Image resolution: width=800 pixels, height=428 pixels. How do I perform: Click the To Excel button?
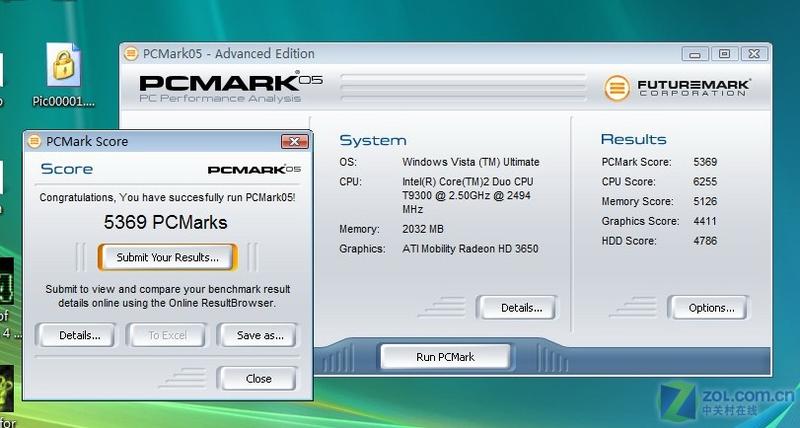pos(167,335)
